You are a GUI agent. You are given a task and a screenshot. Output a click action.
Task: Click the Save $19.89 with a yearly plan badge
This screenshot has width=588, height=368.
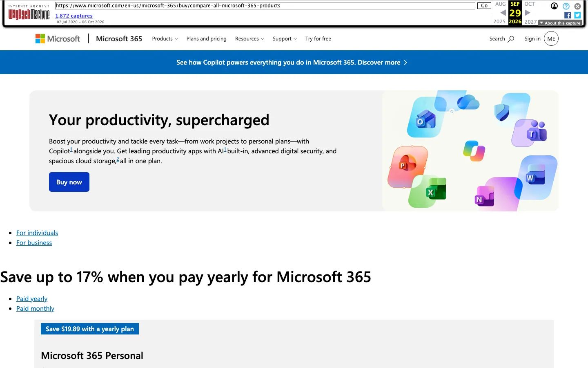tap(90, 329)
